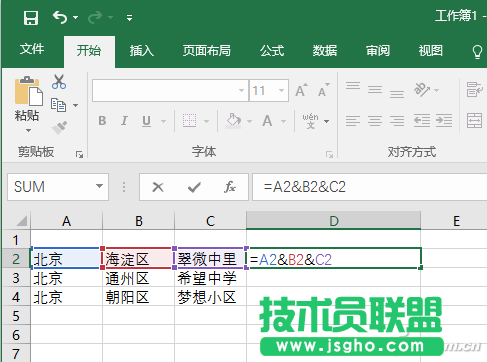Click the Wrap Text icon

[475, 89]
